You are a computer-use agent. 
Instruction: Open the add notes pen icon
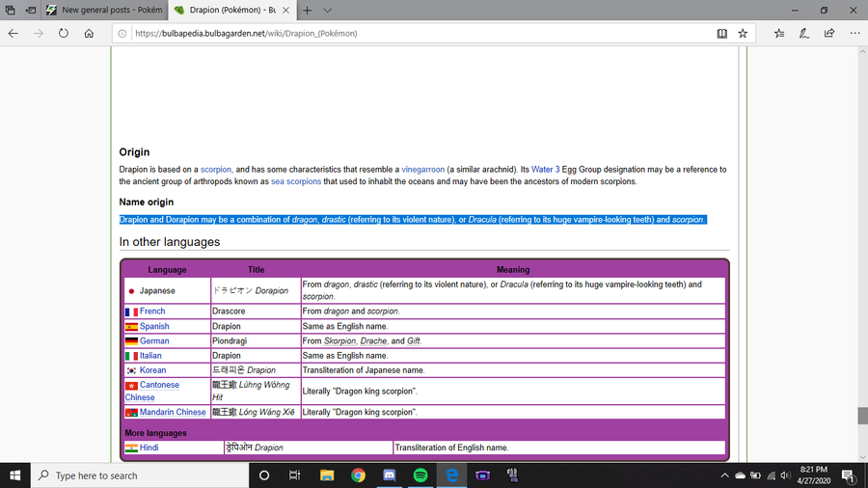point(803,33)
